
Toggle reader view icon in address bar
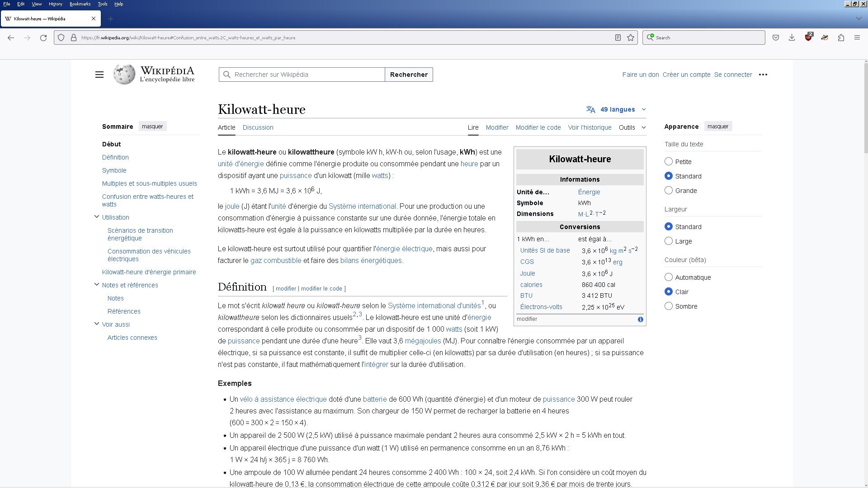tap(618, 38)
